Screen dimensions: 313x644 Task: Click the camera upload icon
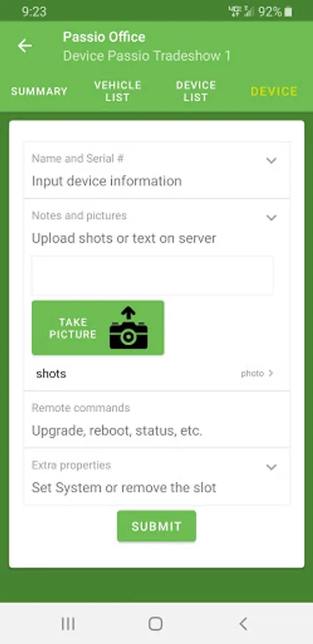pyautogui.click(x=129, y=327)
